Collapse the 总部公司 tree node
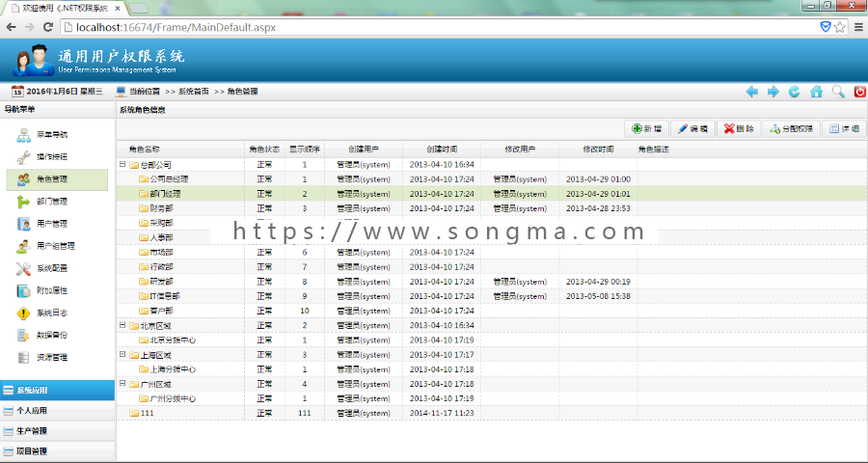Screen dimensions: 868x463 coord(122,164)
